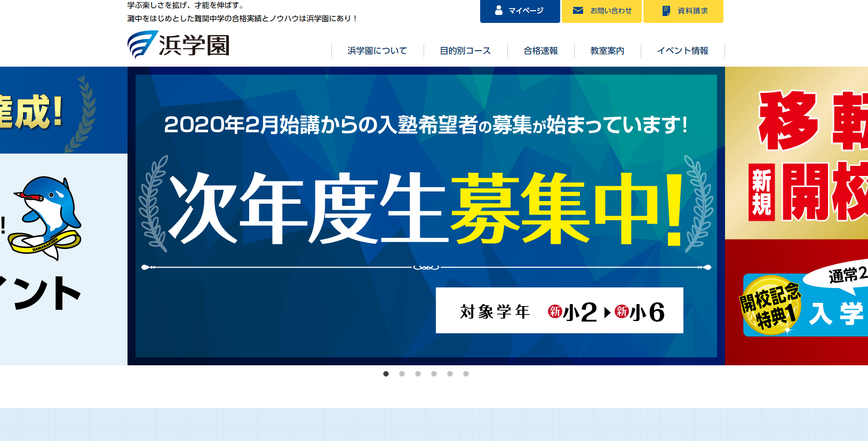868x441 pixels.
Task: Click the 次年度生募集中 main banner
Action: [426, 216]
